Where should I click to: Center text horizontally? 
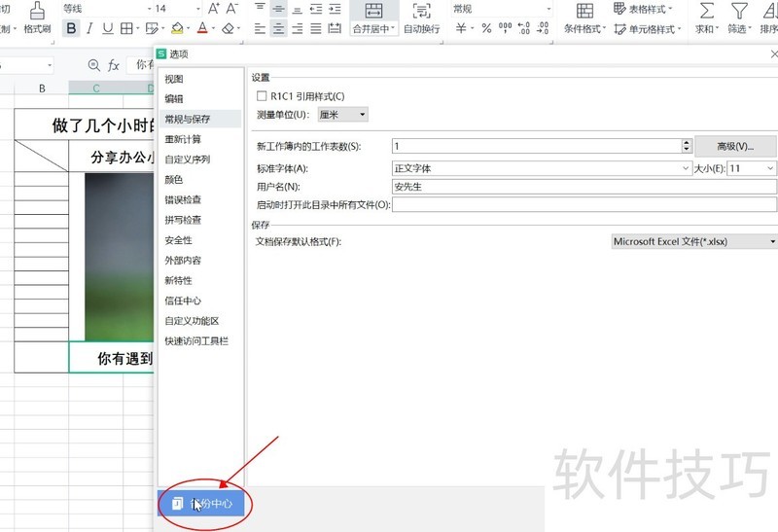pos(279,28)
